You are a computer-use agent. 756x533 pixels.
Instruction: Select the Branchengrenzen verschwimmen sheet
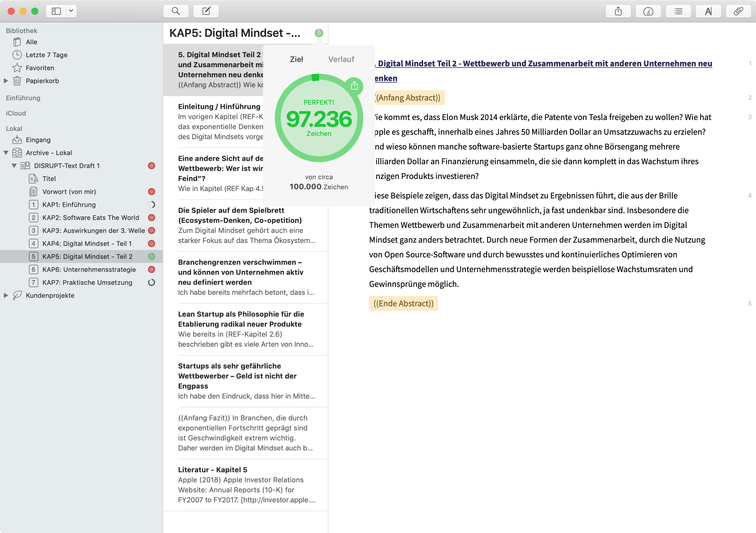tap(246, 277)
